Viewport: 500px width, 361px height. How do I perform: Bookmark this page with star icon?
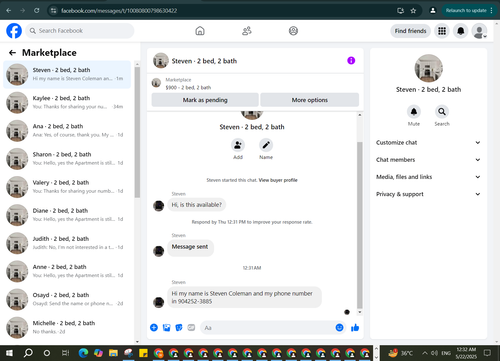coord(413,11)
